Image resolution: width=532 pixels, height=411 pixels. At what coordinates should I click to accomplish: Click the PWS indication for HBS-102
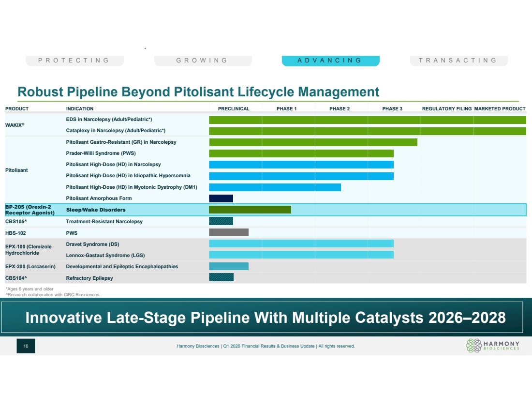click(72, 233)
